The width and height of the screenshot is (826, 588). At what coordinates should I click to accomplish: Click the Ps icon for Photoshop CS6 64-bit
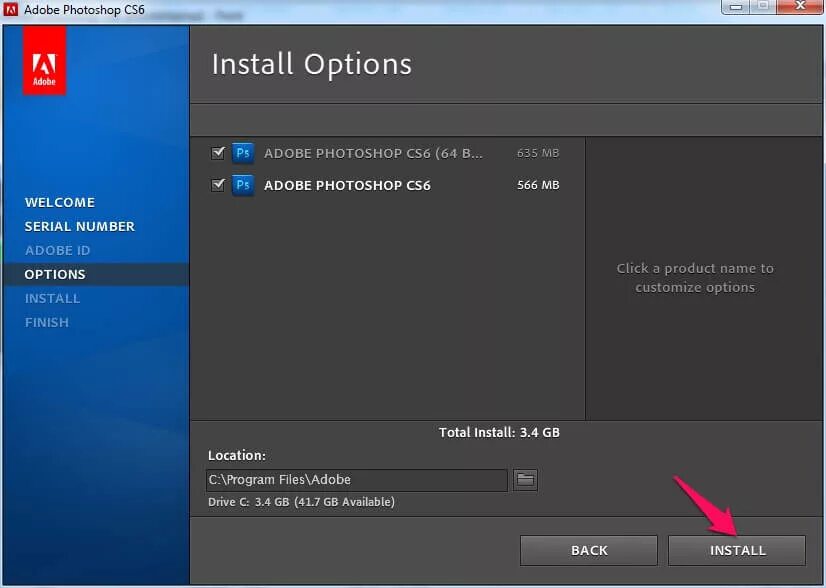click(243, 153)
